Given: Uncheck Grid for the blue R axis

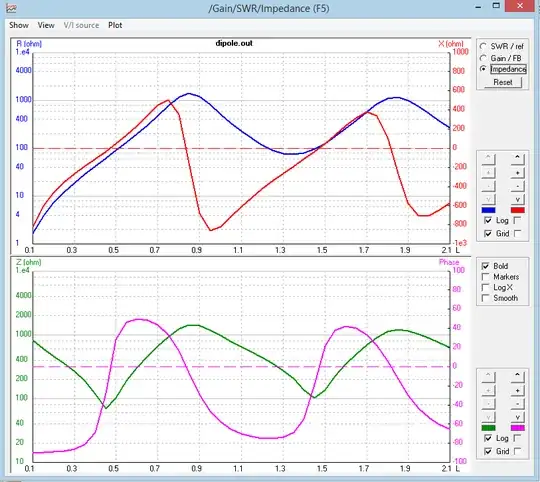Looking at the screenshot, I should (x=488, y=233).
